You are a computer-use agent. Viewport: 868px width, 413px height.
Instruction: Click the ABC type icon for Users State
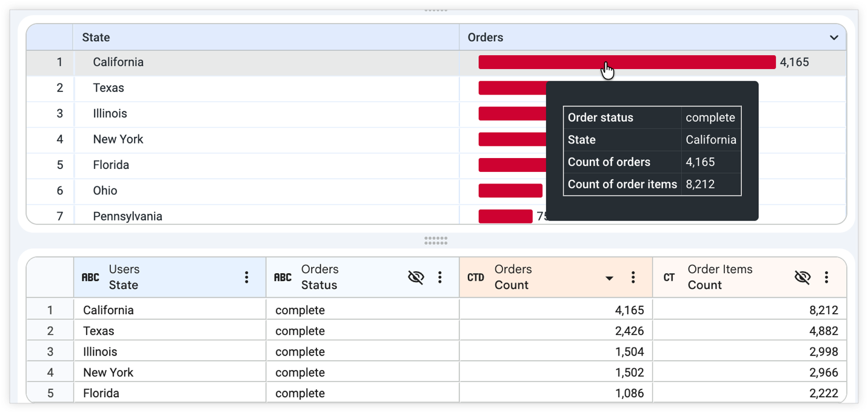[x=90, y=277]
